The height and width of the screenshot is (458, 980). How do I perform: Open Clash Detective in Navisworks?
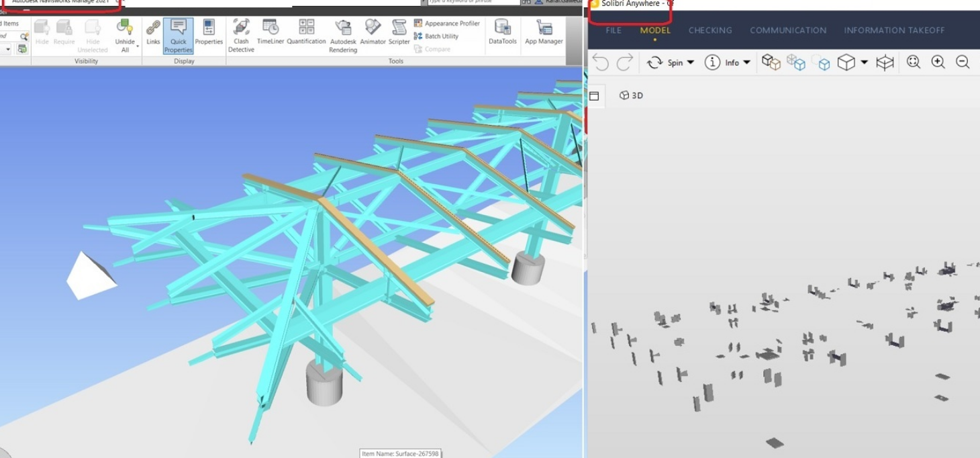pos(241,35)
